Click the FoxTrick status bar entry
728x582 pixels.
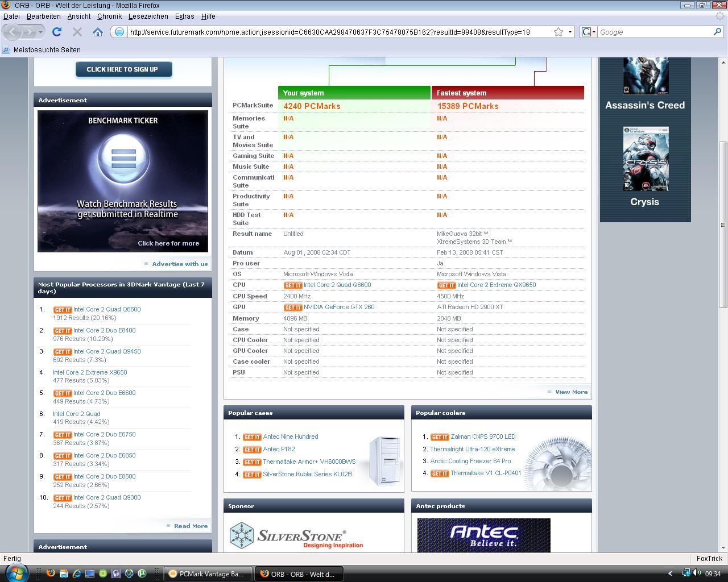(709, 558)
